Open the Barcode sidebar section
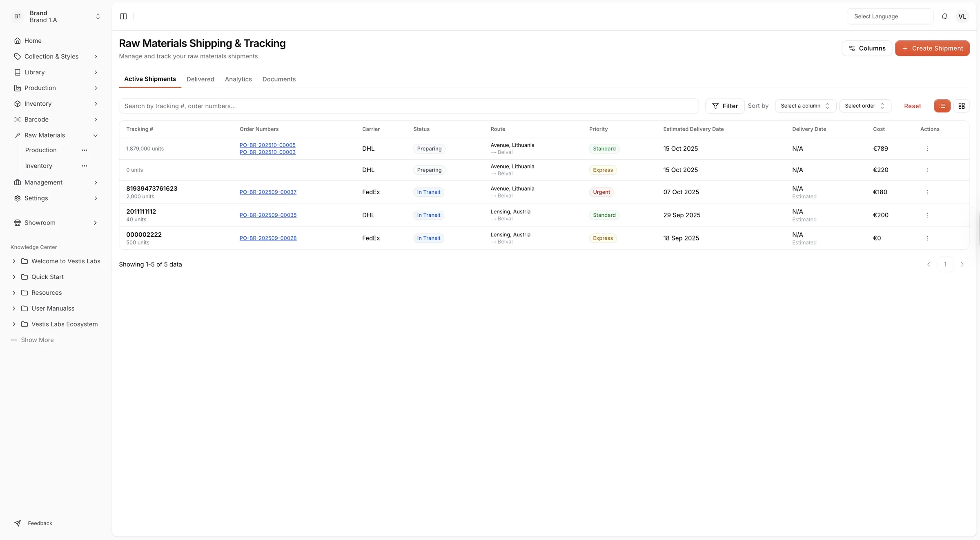This screenshot has width=980, height=540. coord(56,120)
